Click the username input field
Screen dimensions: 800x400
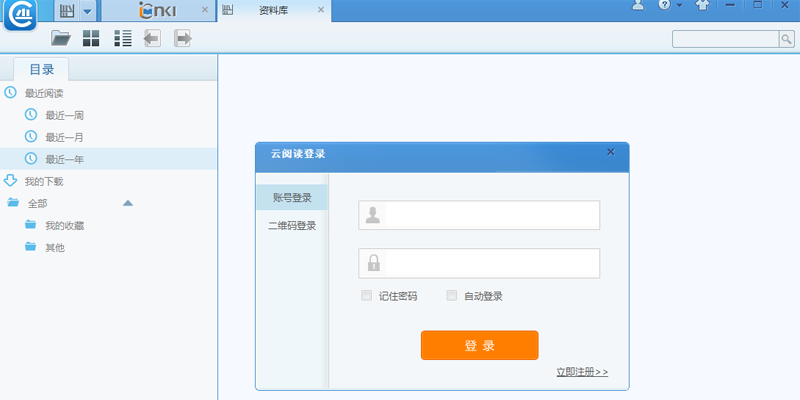pyautogui.click(x=479, y=215)
